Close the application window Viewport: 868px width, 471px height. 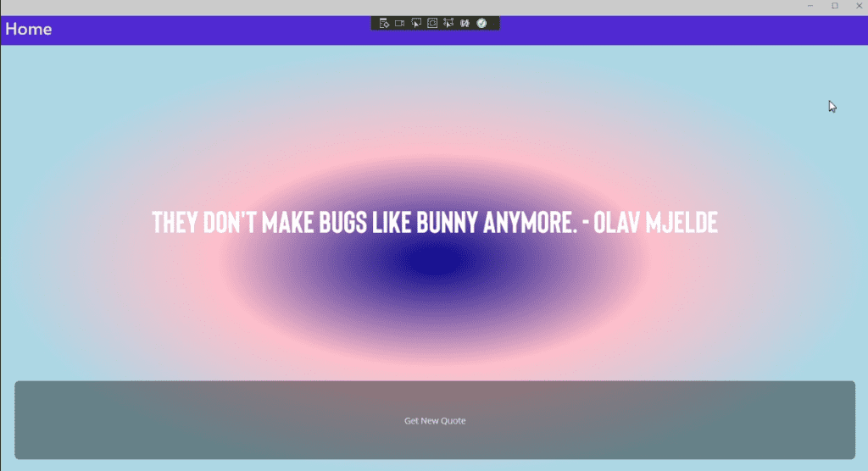point(859,6)
